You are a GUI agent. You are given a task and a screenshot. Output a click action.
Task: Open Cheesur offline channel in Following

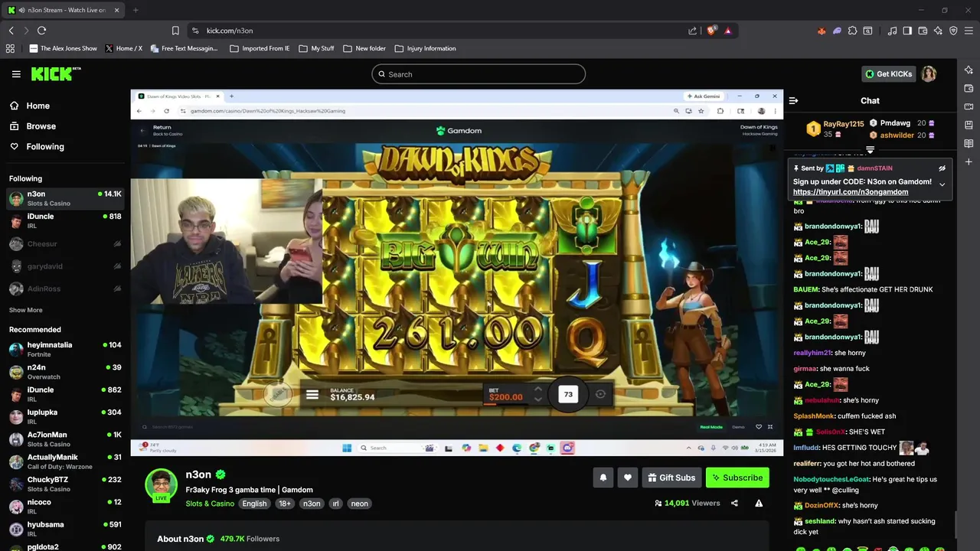click(65, 243)
